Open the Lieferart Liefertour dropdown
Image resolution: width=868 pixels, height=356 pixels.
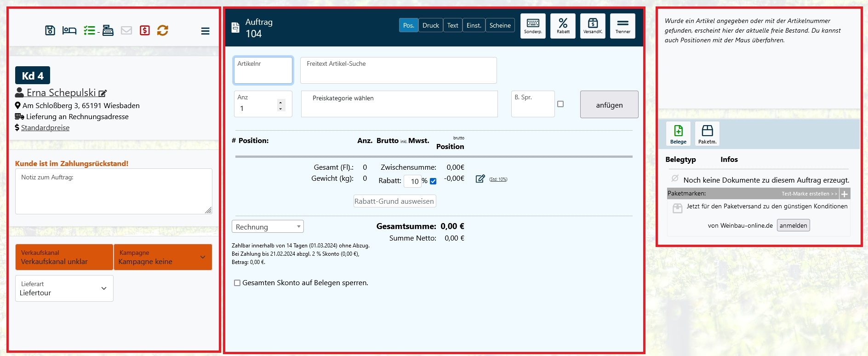point(64,288)
